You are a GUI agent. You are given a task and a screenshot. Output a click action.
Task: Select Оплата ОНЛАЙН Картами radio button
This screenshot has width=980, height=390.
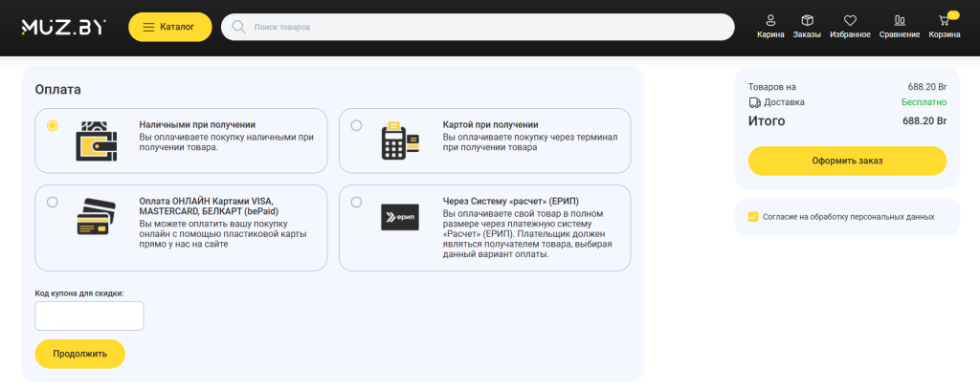tap(53, 202)
